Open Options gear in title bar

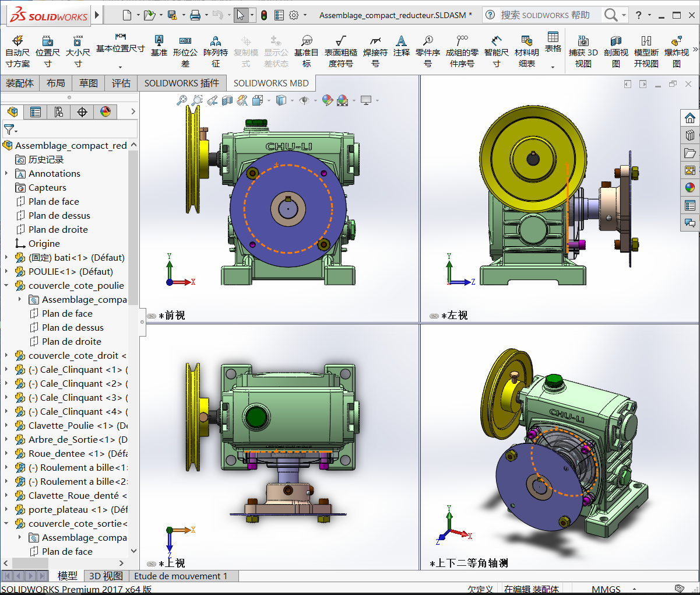click(x=294, y=15)
